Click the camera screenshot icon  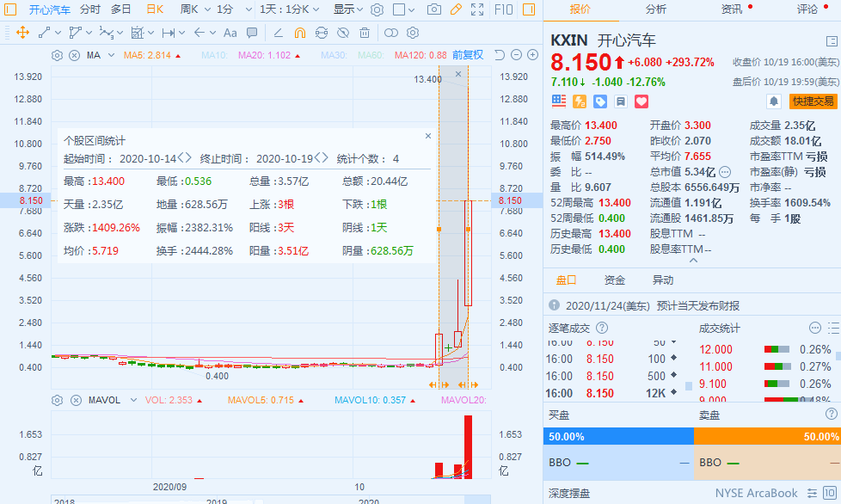pos(434,9)
